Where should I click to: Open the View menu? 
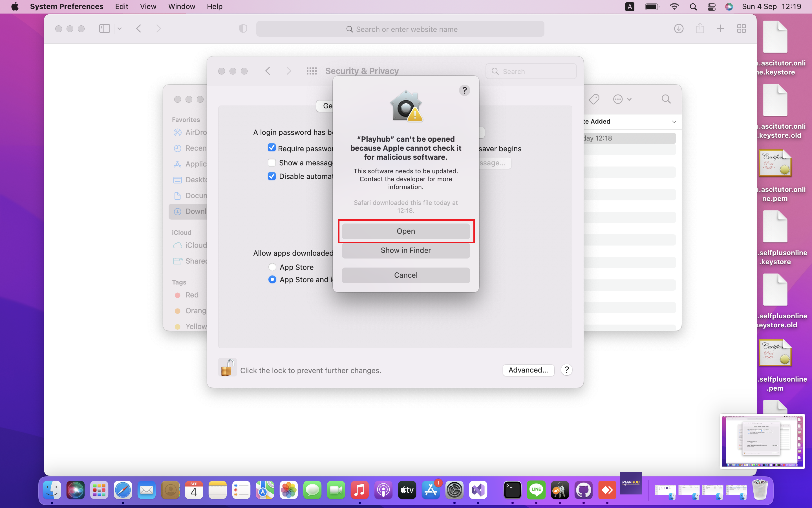point(148,6)
